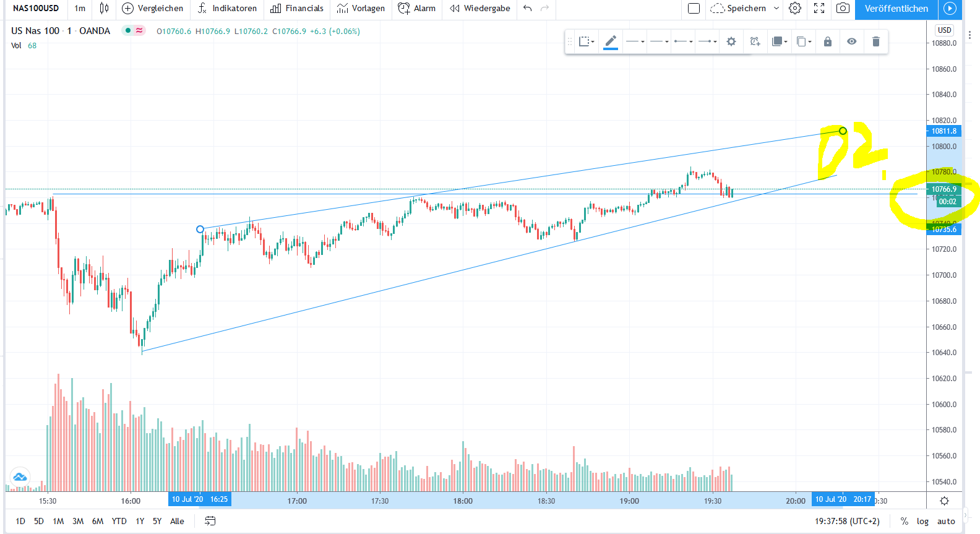Open the drawing templates dropdown
This screenshot has width=980, height=534.
tap(586, 41)
